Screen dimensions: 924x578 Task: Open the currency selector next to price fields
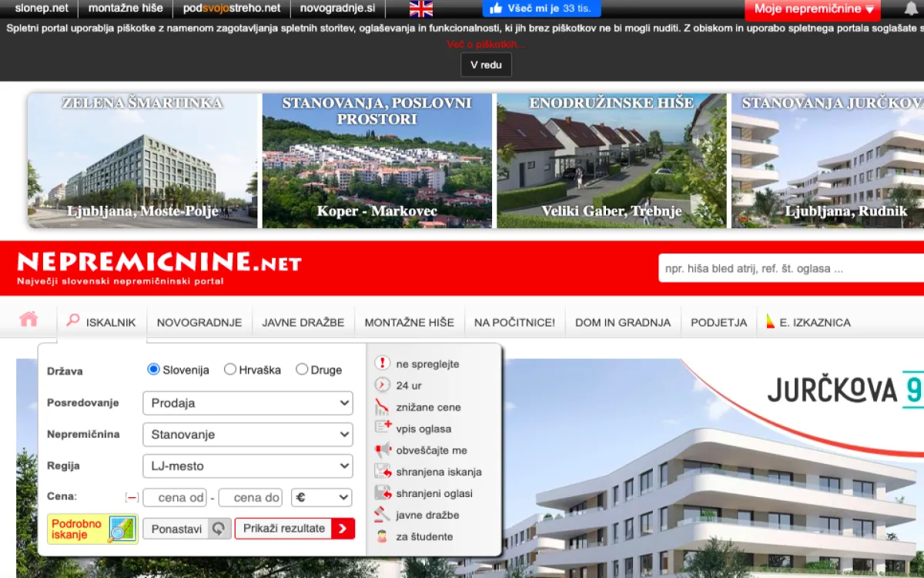point(321,497)
